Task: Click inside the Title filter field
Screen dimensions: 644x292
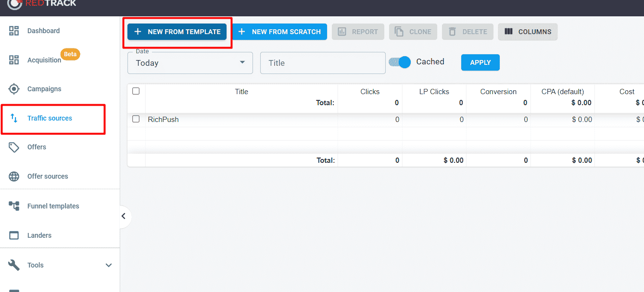Action: [x=322, y=63]
